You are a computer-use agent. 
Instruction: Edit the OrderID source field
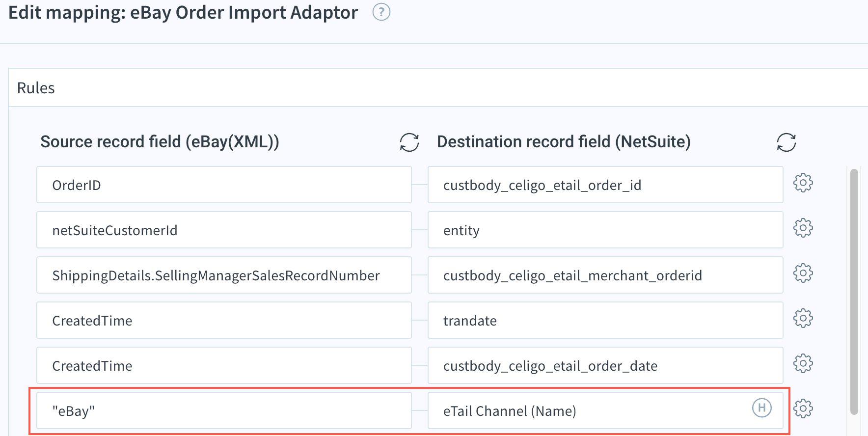(x=224, y=185)
